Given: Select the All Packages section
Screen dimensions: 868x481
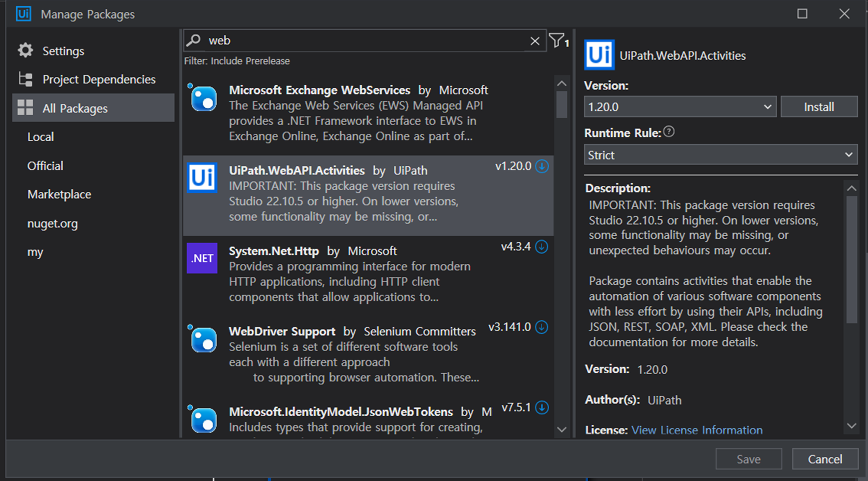Looking at the screenshot, I should pyautogui.click(x=93, y=108).
